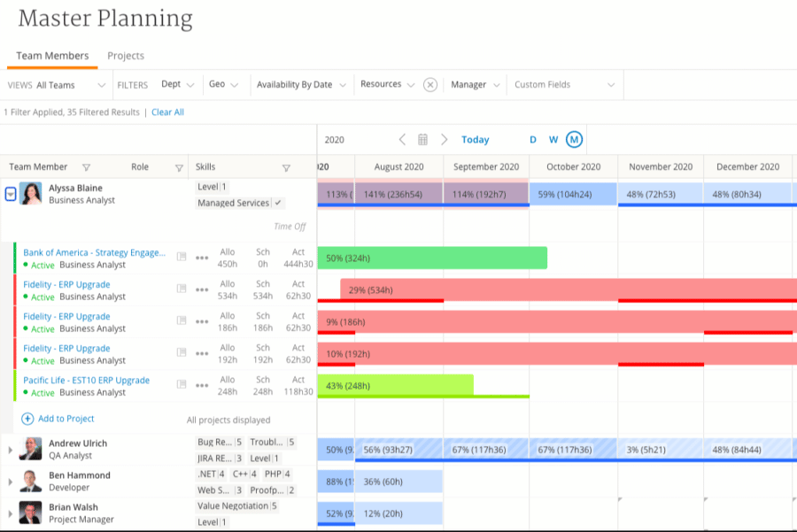Go to previous period with left arrow
Image resolution: width=797 pixels, height=532 pixels.
402,139
